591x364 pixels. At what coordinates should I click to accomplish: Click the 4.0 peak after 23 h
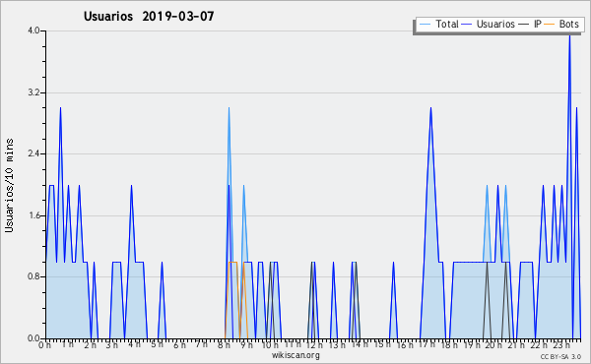coord(569,35)
